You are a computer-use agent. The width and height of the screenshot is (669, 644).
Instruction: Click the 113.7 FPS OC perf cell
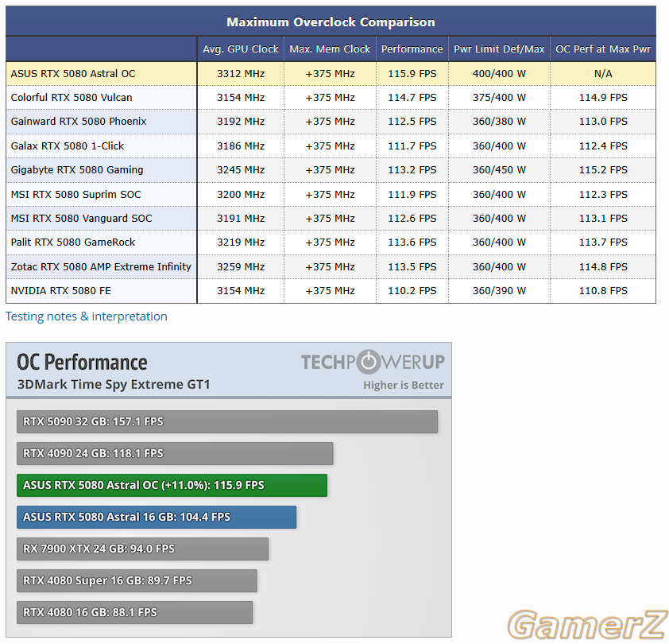pyautogui.click(x=603, y=242)
